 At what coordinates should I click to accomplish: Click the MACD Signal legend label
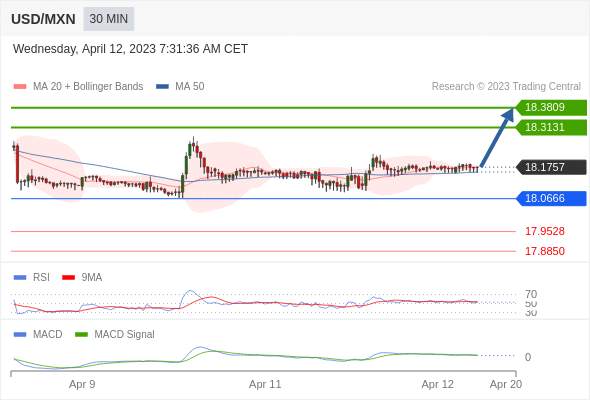click(125, 335)
